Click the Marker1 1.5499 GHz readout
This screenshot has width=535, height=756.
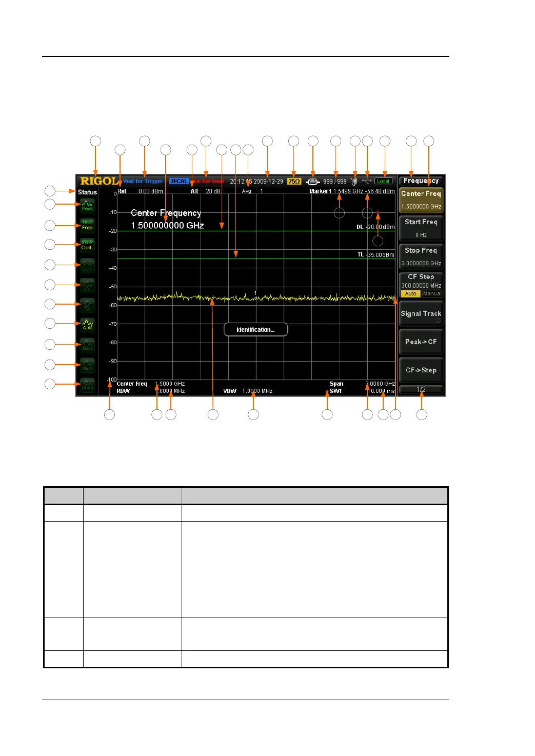pyautogui.click(x=336, y=191)
